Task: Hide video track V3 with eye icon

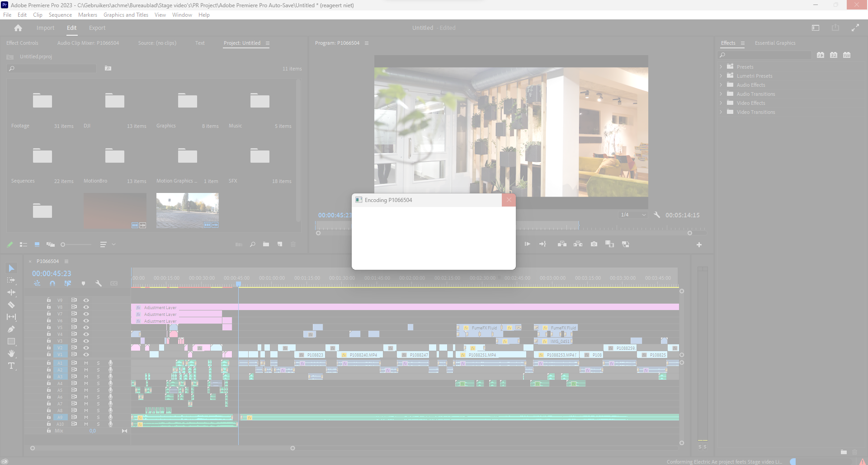Action: point(86,341)
